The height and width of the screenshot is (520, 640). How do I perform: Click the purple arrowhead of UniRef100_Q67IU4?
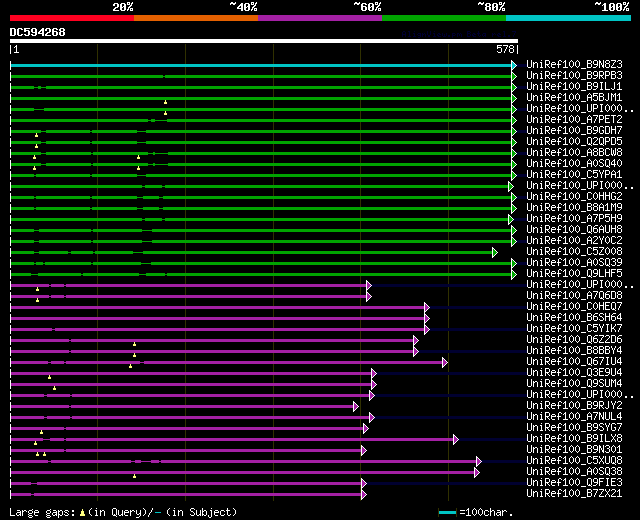(444, 362)
